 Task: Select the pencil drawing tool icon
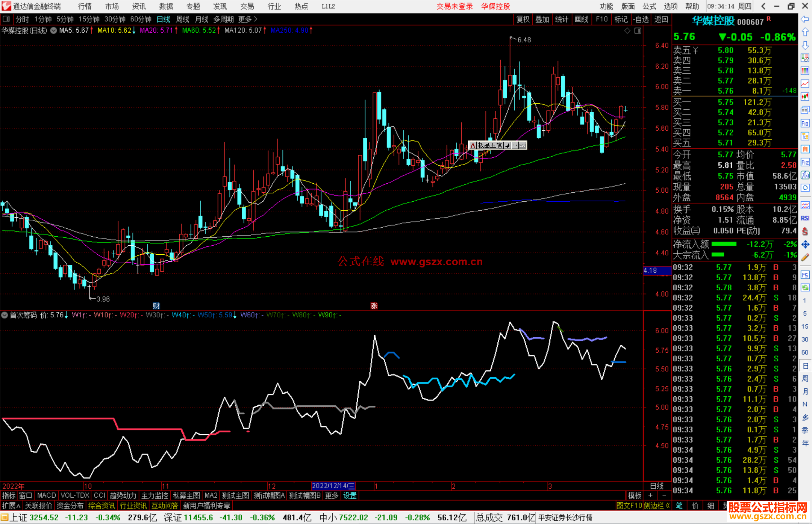click(x=805, y=257)
